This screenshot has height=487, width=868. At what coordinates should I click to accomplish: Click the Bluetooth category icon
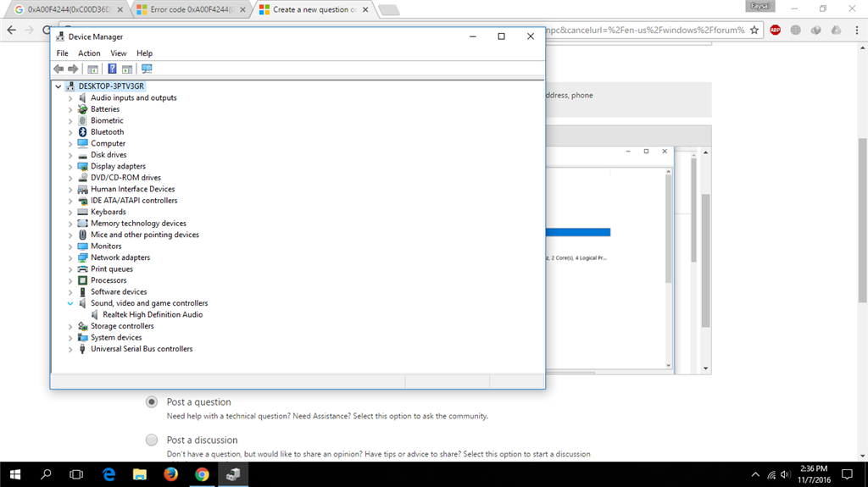(x=82, y=132)
